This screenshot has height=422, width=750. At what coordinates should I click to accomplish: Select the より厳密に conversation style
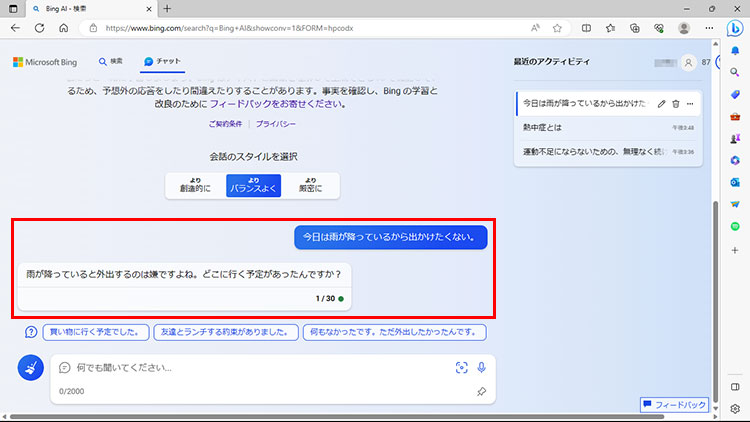click(x=310, y=185)
